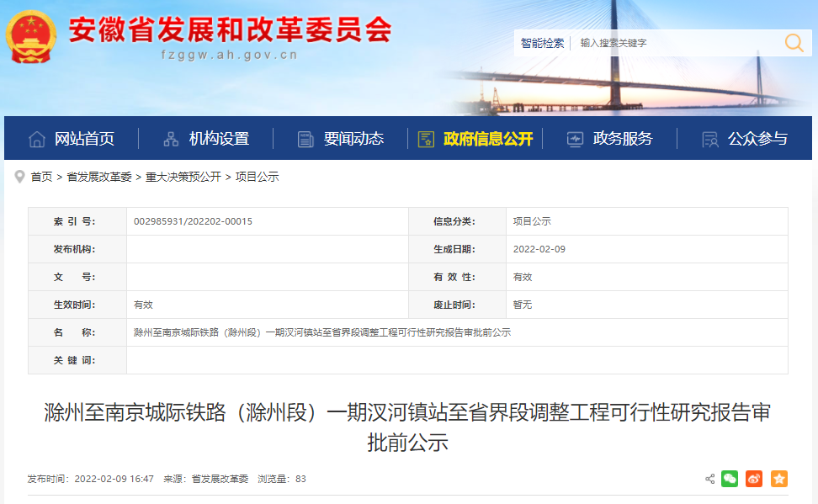Click the organization chart icon beside 机构设置
Viewport: 818px width, 504px height.
(171, 140)
